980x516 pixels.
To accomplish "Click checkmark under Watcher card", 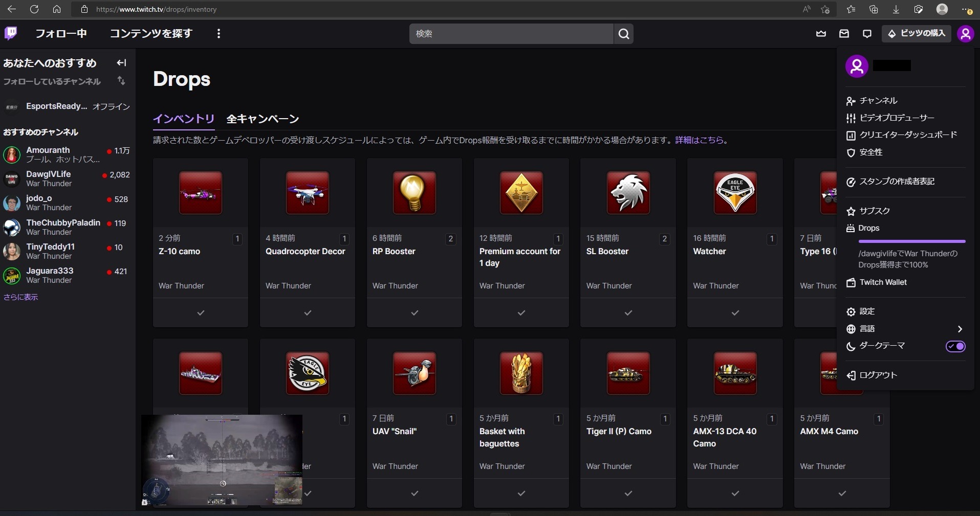I will (x=735, y=312).
